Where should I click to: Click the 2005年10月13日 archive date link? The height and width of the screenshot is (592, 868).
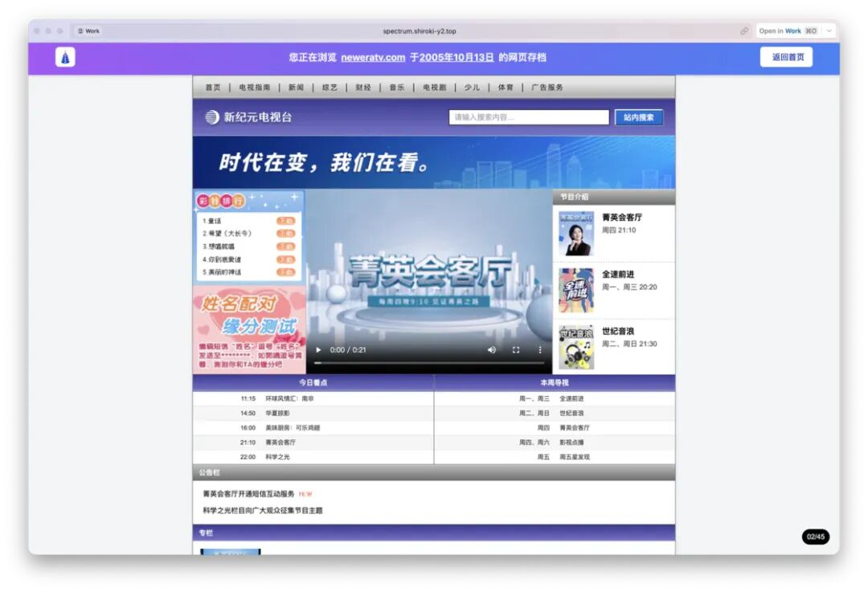pyautogui.click(x=457, y=57)
